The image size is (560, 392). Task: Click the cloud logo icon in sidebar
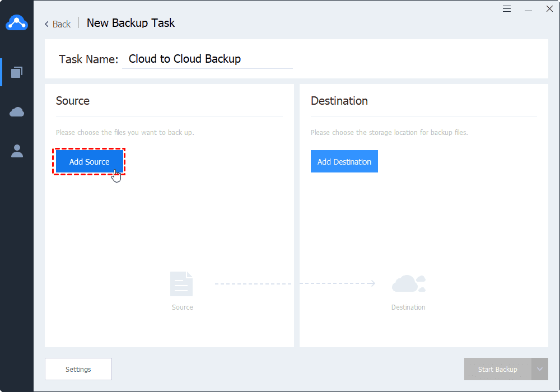(17, 23)
